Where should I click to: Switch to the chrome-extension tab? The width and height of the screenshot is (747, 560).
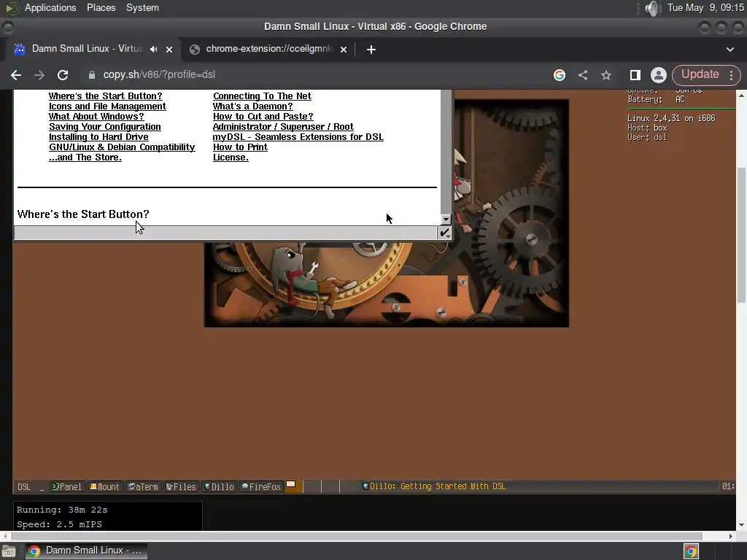click(269, 49)
